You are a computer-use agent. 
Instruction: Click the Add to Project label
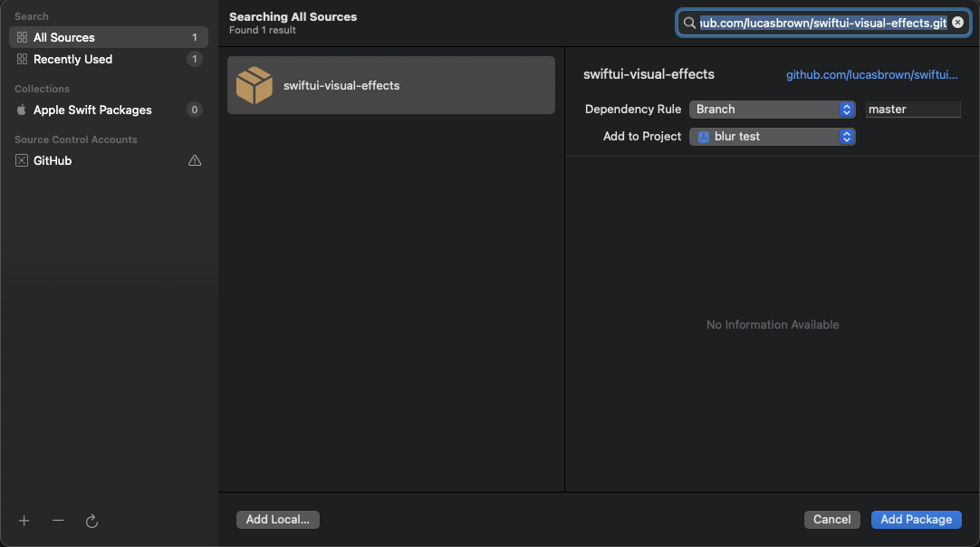[642, 136]
